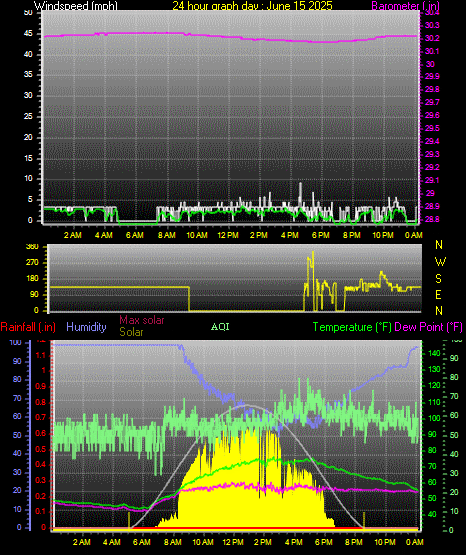Click the "29.1" barometer scale value
Image resolution: width=466 pixels, height=555 pixels.
[x=432, y=180]
